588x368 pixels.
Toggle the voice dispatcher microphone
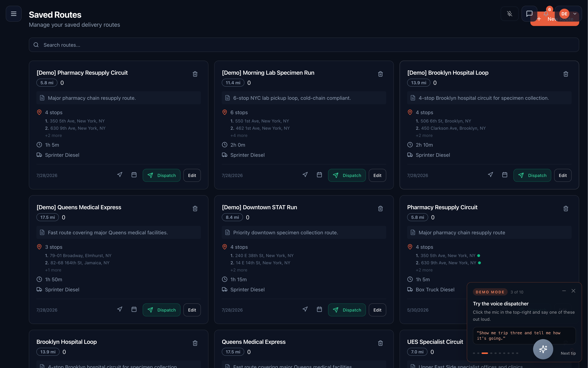click(x=509, y=14)
